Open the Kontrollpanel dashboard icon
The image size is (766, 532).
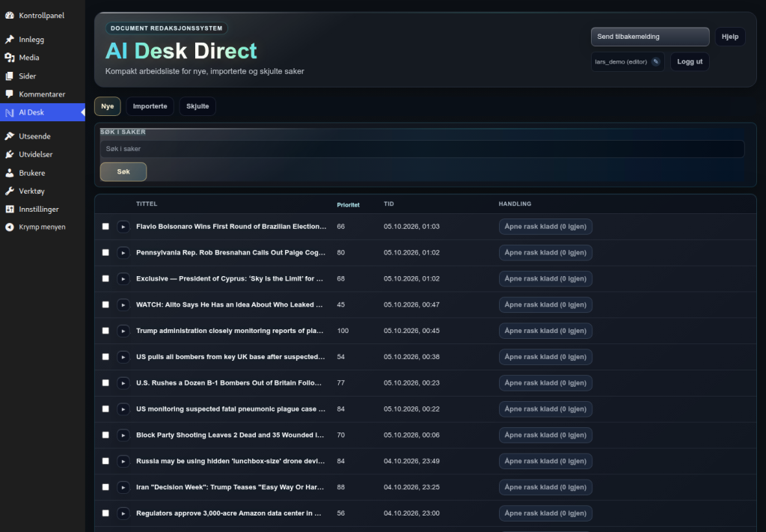point(9,15)
